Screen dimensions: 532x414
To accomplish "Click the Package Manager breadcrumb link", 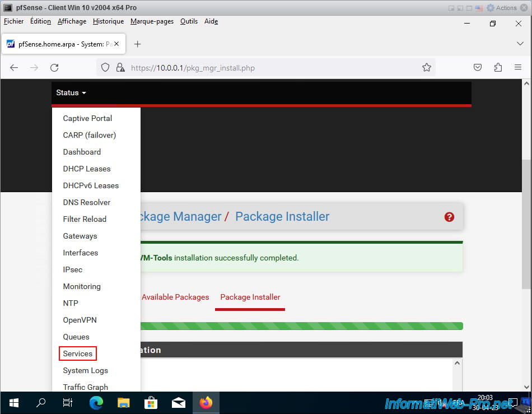I will pyautogui.click(x=181, y=216).
